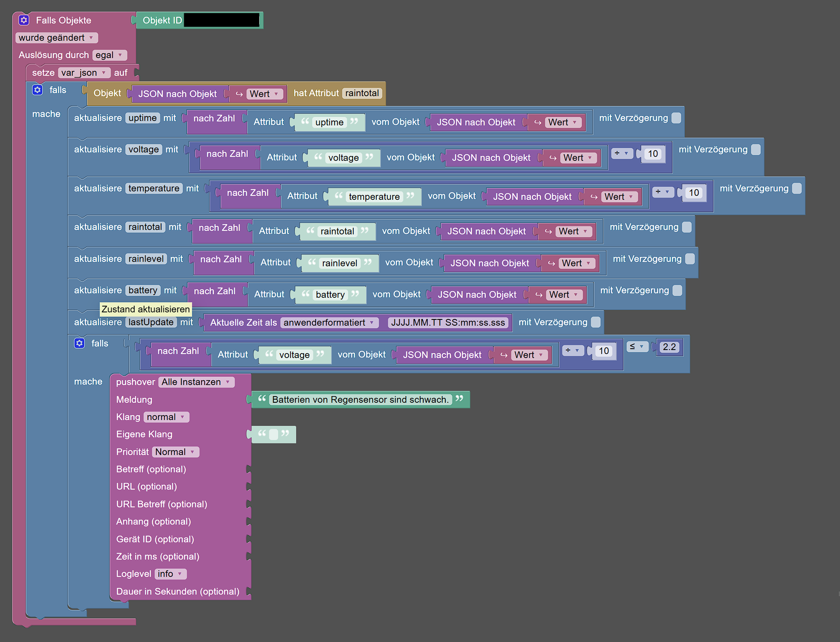840x642 pixels.
Task: Click gear icon on outer falls block
Action: [x=38, y=90]
